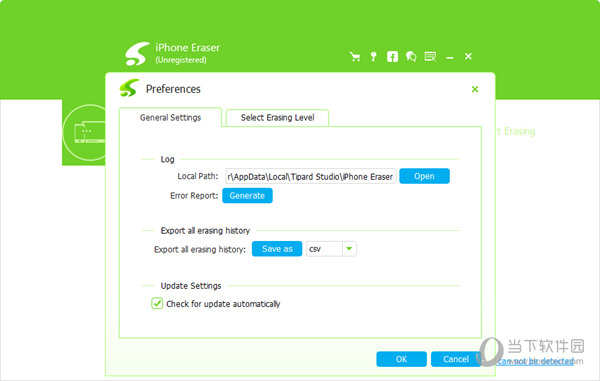This screenshot has width=600, height=381.
Task: Confirm preferences with OK
Action: (401, 359)
